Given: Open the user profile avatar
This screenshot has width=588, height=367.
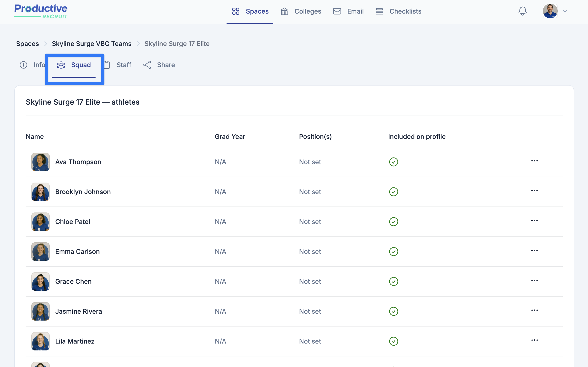Looking at the screenshot, I should 550,11.
